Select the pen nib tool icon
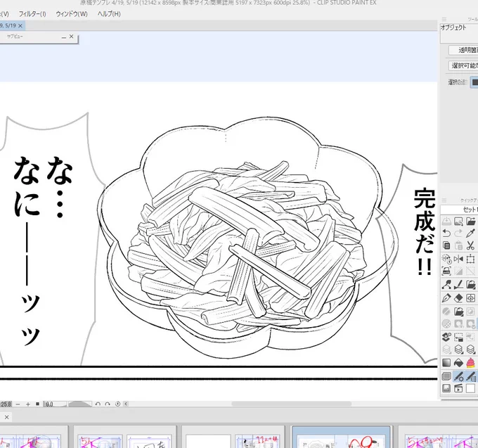This screenshot has height=448, width=478. pyautogui.click(x=446, y=298)
